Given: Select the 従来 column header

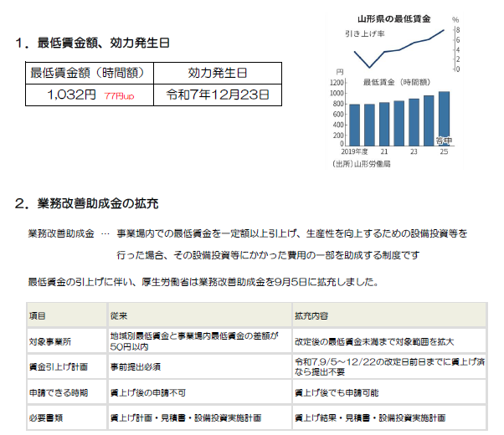Looking at the screenshot, I should (x=119, y=317).
